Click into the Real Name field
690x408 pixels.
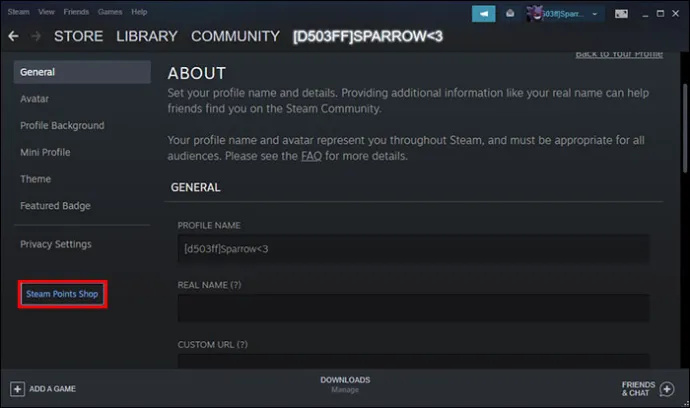click(x=413, y=308)
